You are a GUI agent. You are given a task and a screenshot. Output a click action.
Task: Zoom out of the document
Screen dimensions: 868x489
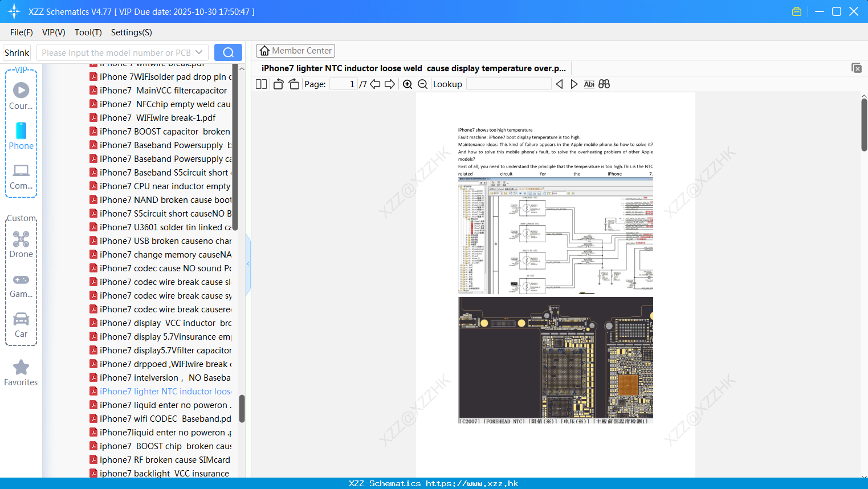click(x=422, y=84)
